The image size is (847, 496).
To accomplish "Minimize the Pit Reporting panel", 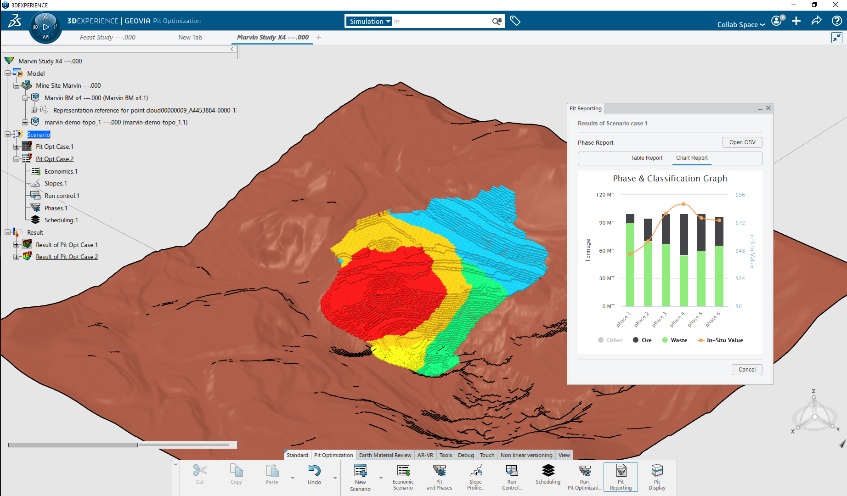I will pyautogui.click(x=760, y=109).
